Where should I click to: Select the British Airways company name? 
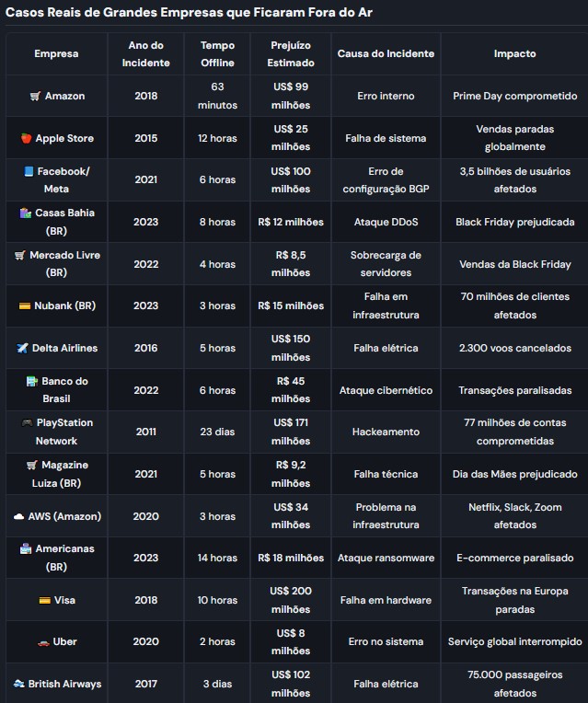point(64,685)
